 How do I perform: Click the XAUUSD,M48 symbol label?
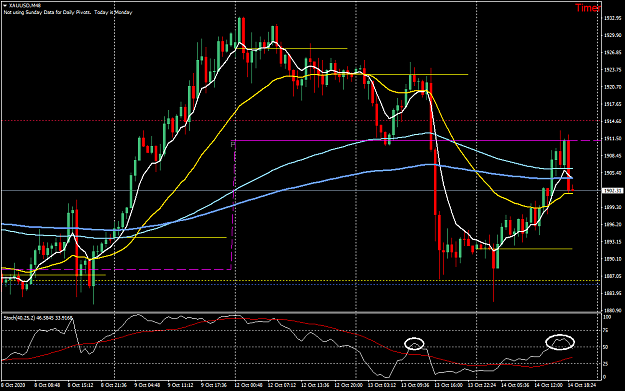tap(25, 6)
